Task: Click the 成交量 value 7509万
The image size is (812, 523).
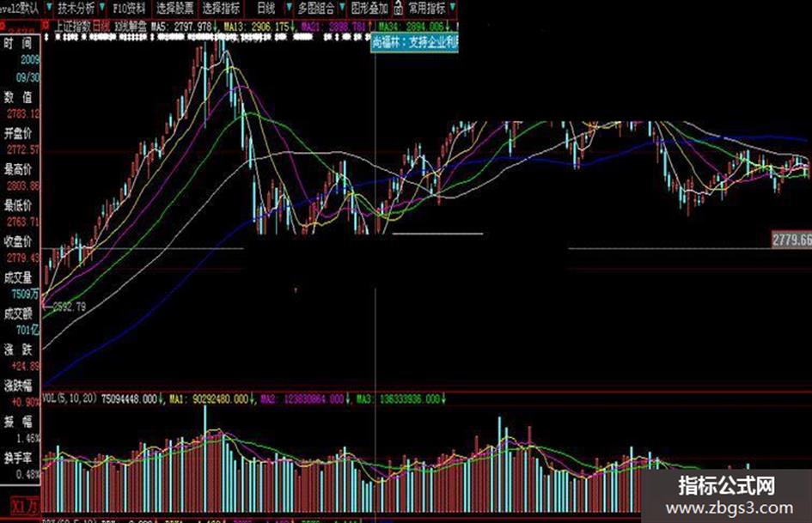Action: pyautogui.click(x=25, y=294)
